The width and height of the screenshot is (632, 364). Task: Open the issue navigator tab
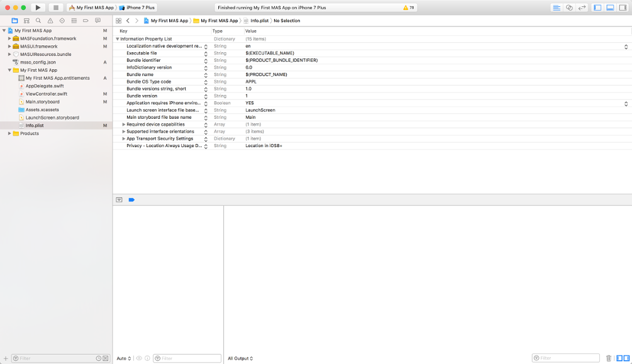pos(50,21)
